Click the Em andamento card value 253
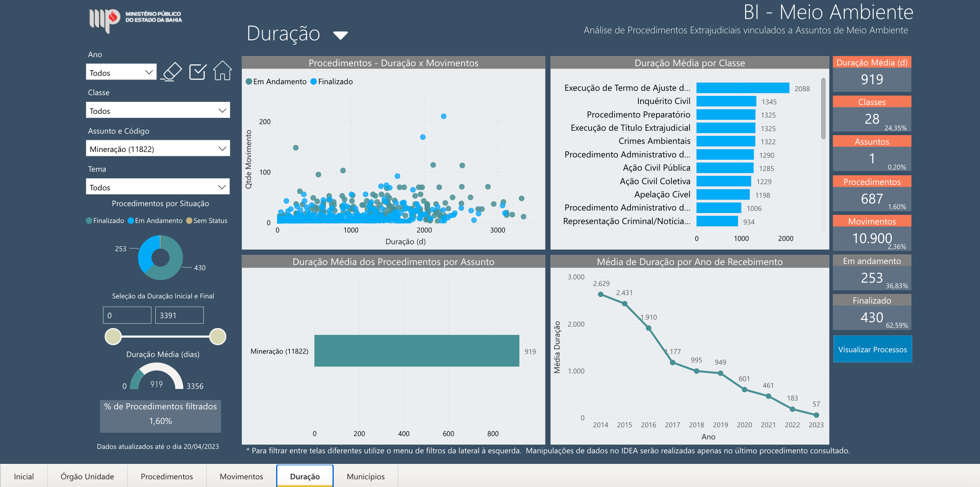 872,278
